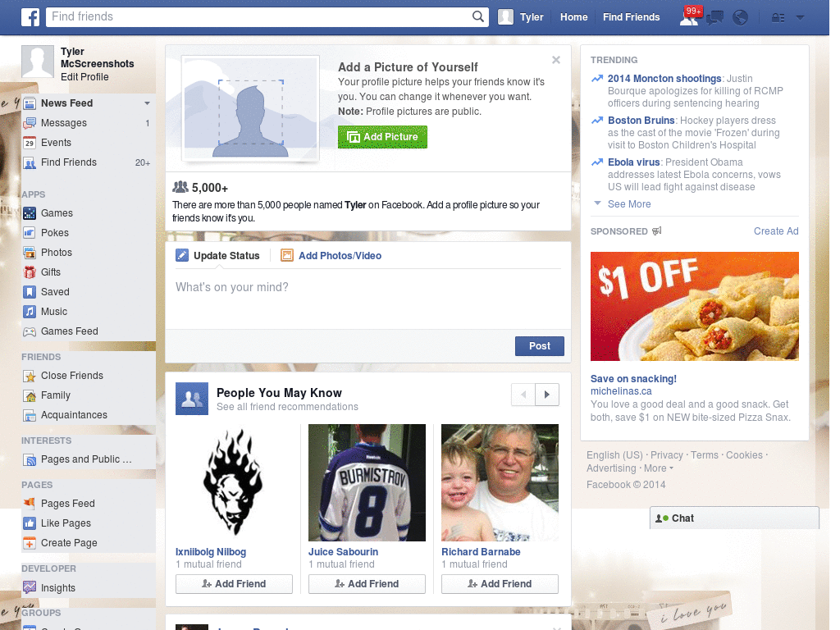Click the Find Friends sidebar icon
The height and width of the screenshot is (630, 840).
coord(30,163)
